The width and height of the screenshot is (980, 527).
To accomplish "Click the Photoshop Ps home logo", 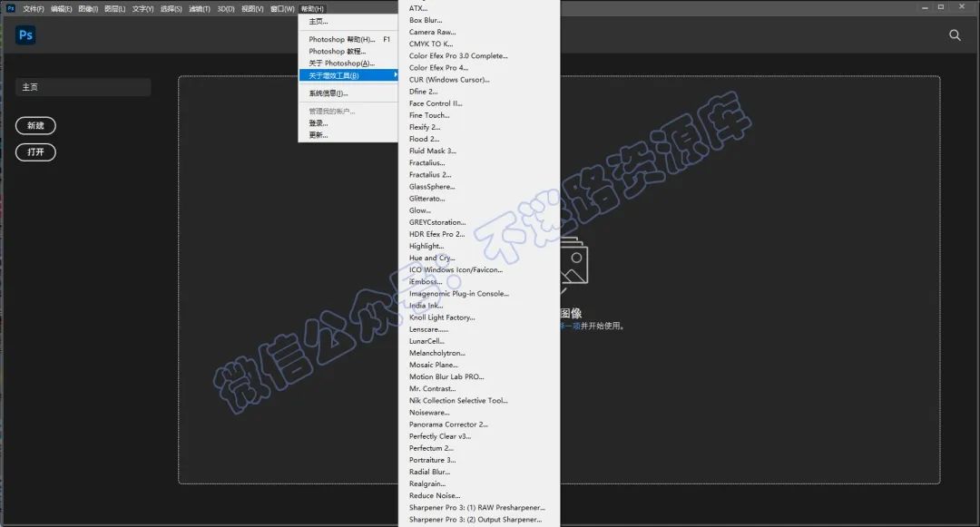I will pos(25,35).
